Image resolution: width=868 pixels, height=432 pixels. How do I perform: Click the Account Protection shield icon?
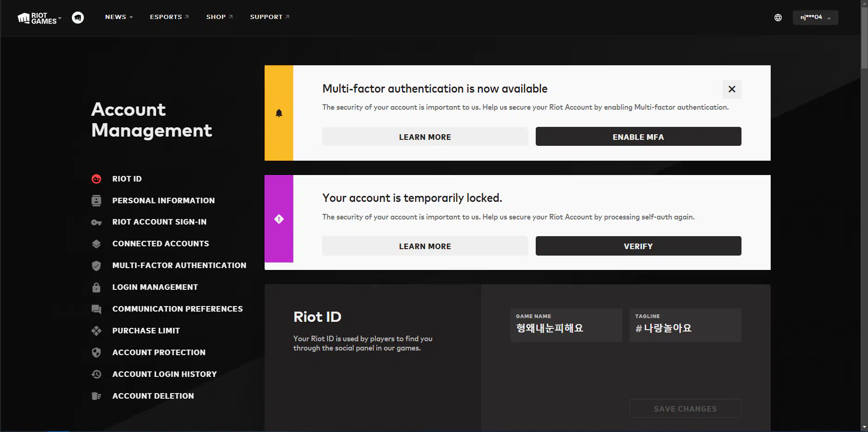(x=96, y=352)
